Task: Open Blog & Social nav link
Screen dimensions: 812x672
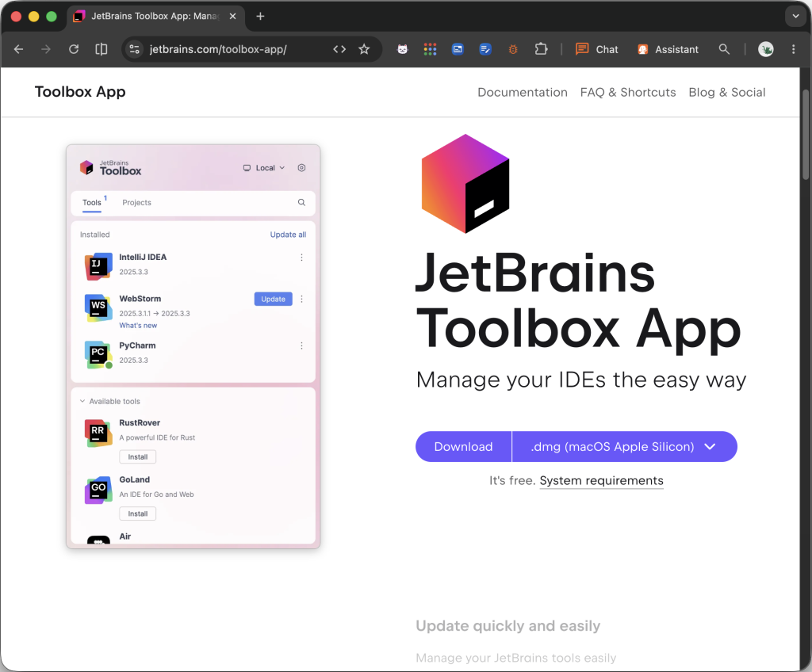Action: point(726,92)
